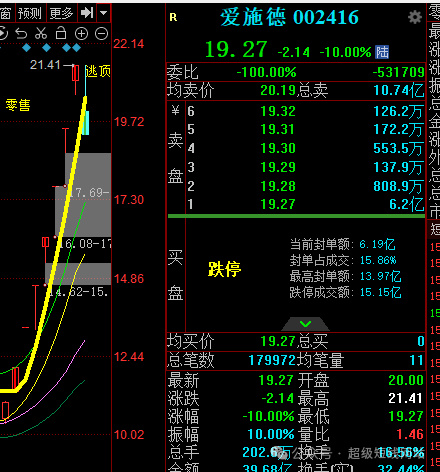The image size is (440, 472).
Task: Click the 21.41 high-price marker on chart
Action: (x=45, y=65)
